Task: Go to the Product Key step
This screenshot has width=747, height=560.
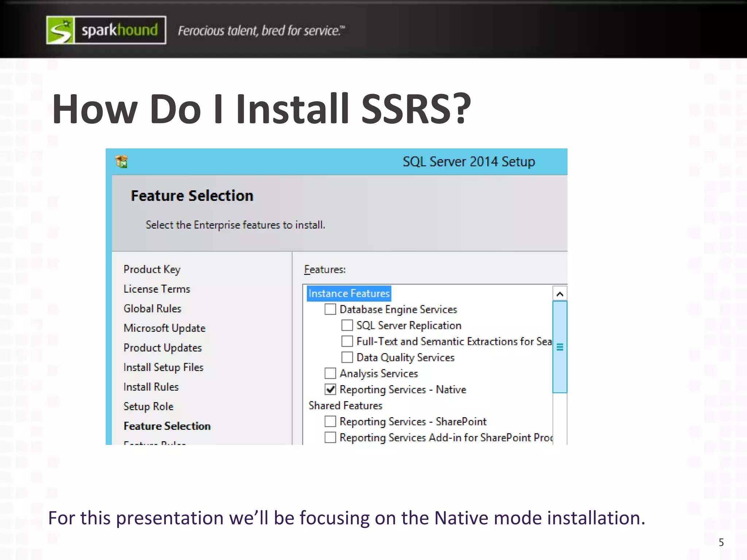Action: [152, 269]
